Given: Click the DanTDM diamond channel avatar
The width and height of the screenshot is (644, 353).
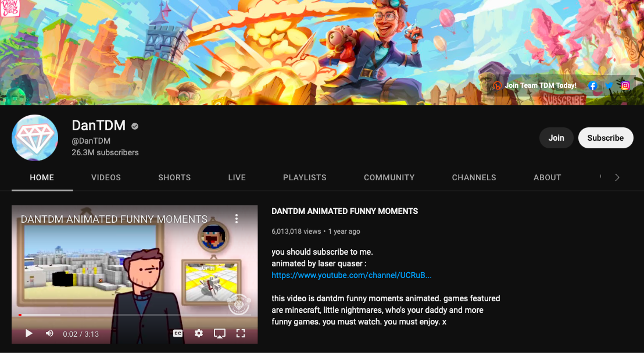Looking at the screenshot, I should [35, 138].
